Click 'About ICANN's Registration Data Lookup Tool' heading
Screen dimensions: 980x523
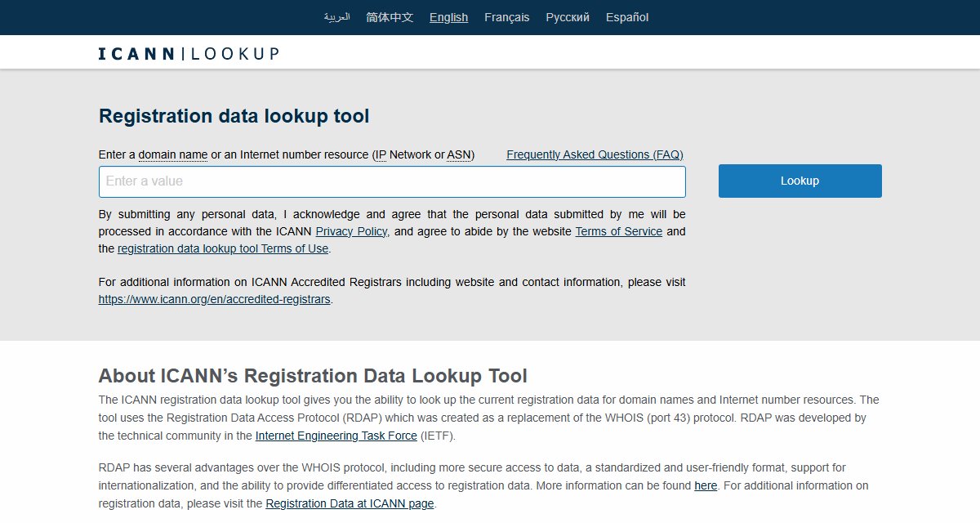tap(313, 376)
